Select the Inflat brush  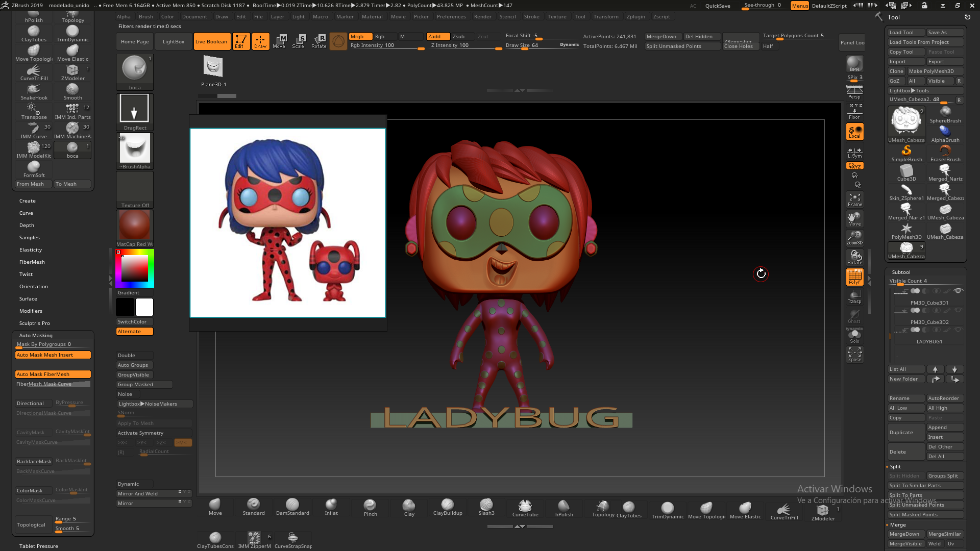point(331,505)
